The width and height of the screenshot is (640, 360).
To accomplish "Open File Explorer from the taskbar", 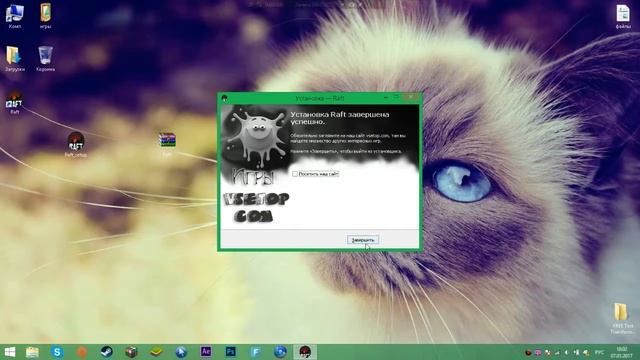I will [32, 352].
